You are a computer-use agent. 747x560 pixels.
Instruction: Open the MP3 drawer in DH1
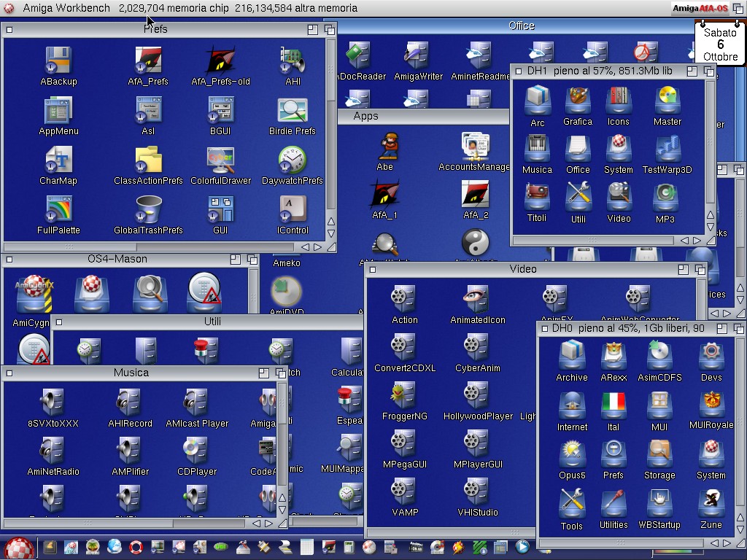(x=665, y=197)
